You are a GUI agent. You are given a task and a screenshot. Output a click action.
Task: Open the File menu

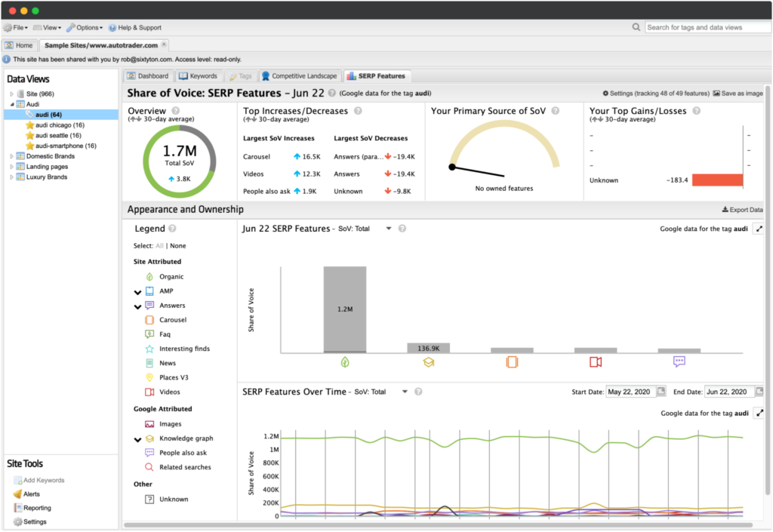(x=16, y=28)
